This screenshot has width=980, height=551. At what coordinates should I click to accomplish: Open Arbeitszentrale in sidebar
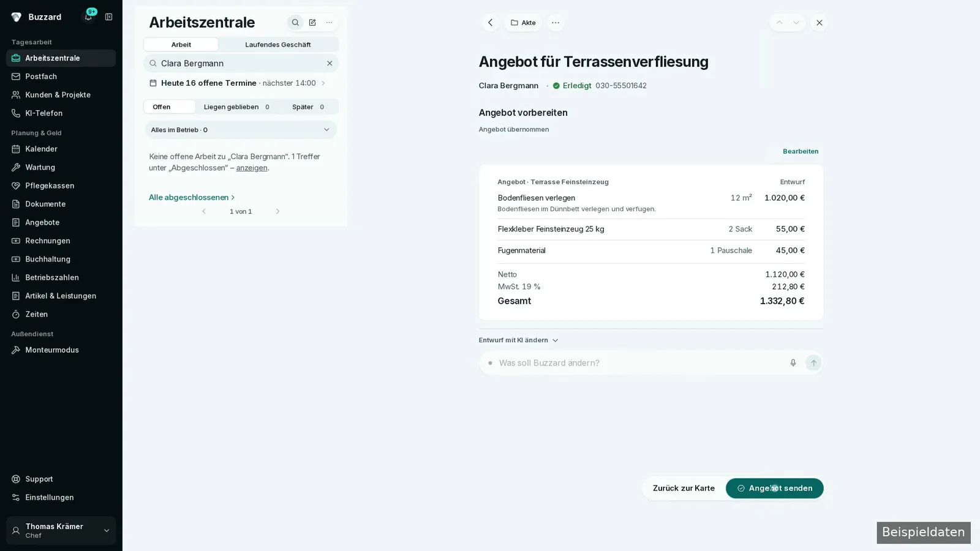click(x=61, y=58)
